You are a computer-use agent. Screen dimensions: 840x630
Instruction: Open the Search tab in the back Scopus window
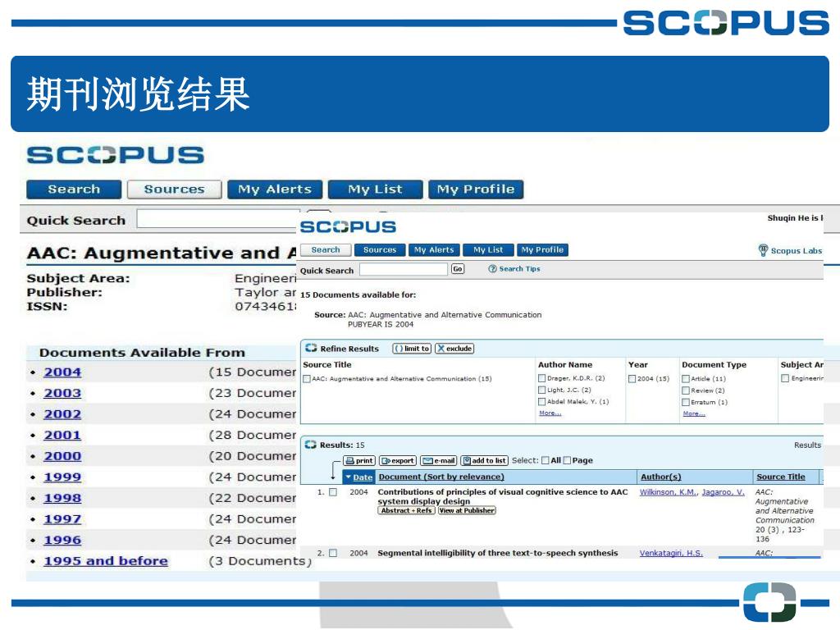74,189
